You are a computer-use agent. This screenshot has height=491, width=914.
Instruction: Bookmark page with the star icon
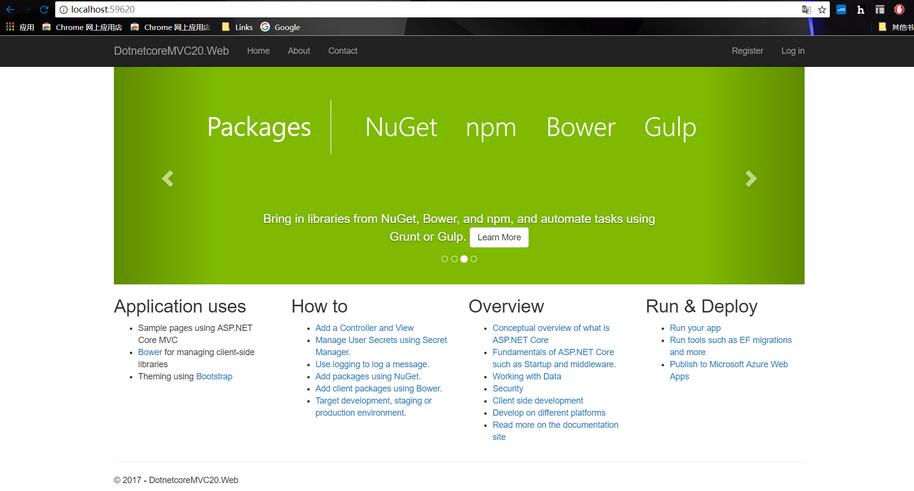[822, 9]
